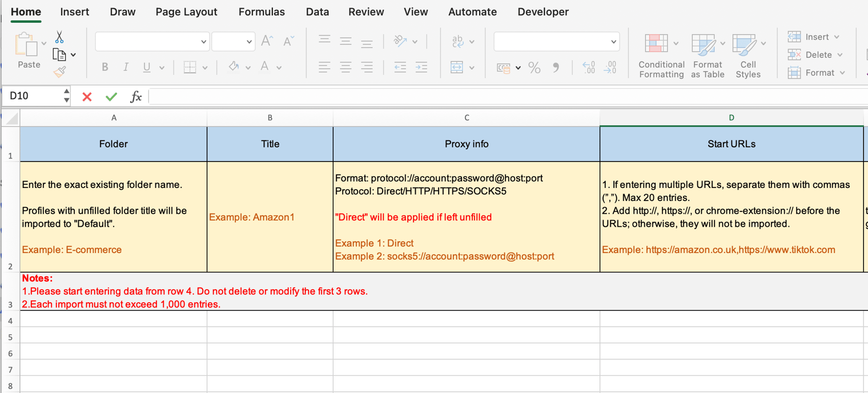Open the Formulas tab
Viewport: 868px width, 393px height.
point(262,11)
